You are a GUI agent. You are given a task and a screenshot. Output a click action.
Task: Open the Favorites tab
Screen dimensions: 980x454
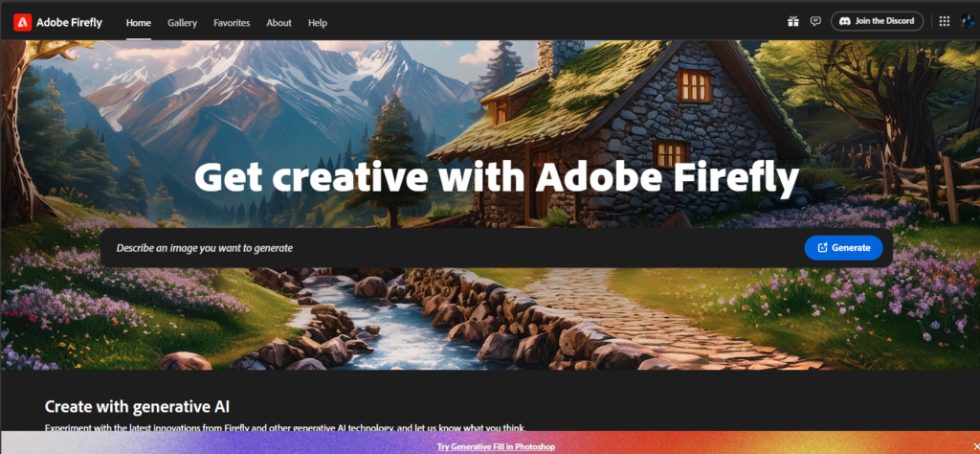pyautogui.click(x=232, y=23)
